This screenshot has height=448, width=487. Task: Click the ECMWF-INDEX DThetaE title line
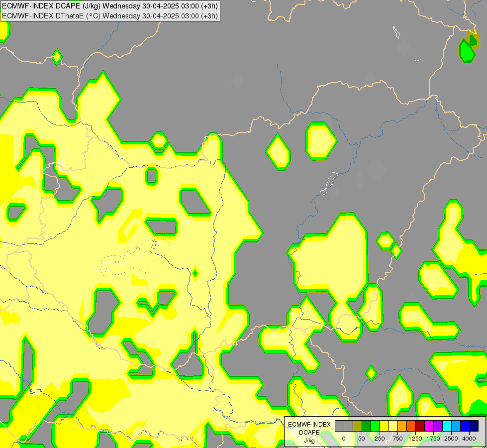pyautogui.click(x=110, y=16)
